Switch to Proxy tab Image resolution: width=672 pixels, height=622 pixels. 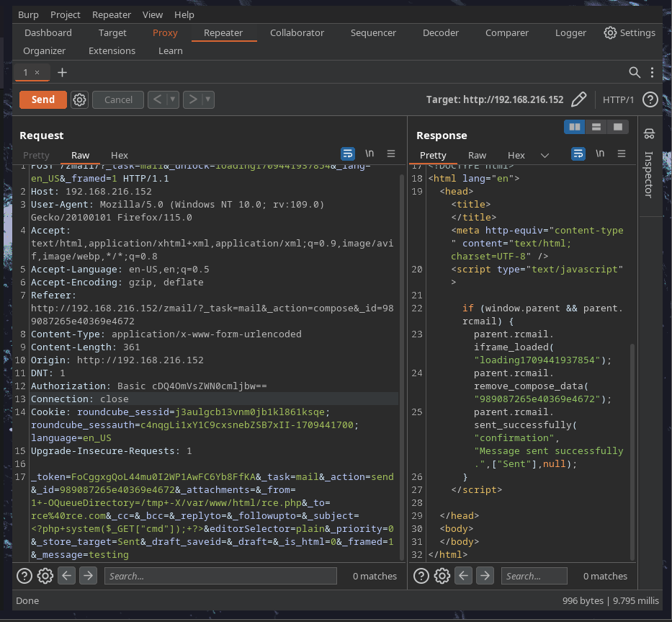tap(165, 32)
